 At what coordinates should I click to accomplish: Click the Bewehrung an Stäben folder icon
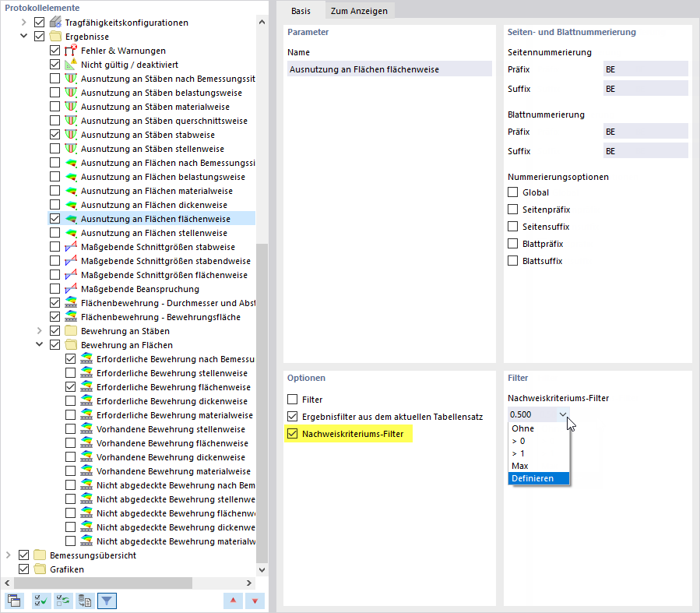[71, 331]
